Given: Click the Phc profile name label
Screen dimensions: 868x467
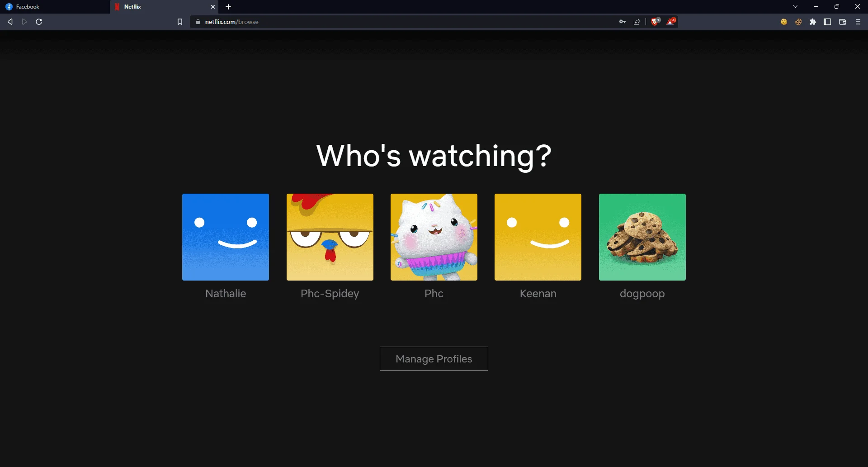Looking at the screenshot, I should pyautogui.click(x=434, y=294).
